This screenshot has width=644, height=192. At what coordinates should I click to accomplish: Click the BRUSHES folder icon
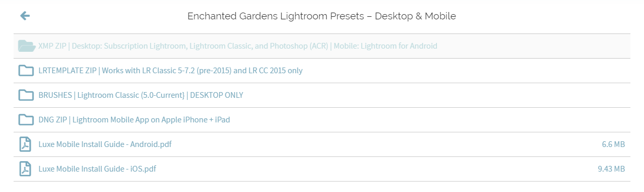point(26,95)
